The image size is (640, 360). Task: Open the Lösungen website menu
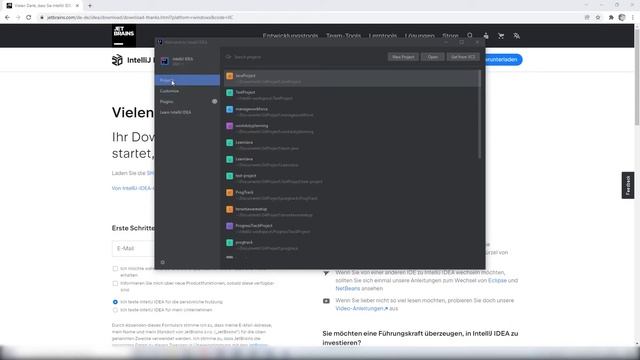[420, 36]
